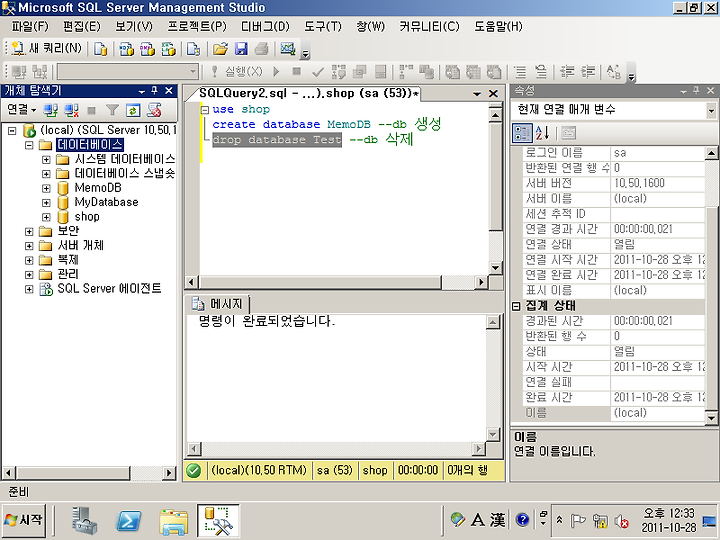Select the 메시지 results tab
Screen dimensions: 720x540
[x=218, y=304]
